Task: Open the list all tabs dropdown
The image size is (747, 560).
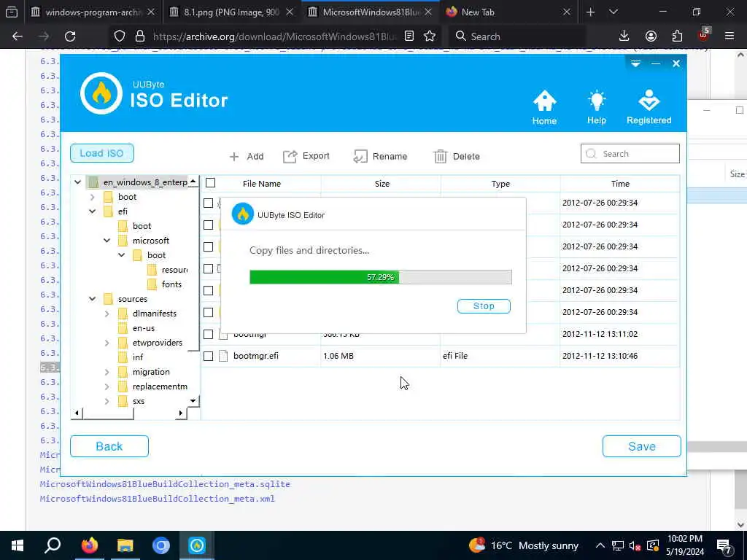Action: click(x=614, y=12)
